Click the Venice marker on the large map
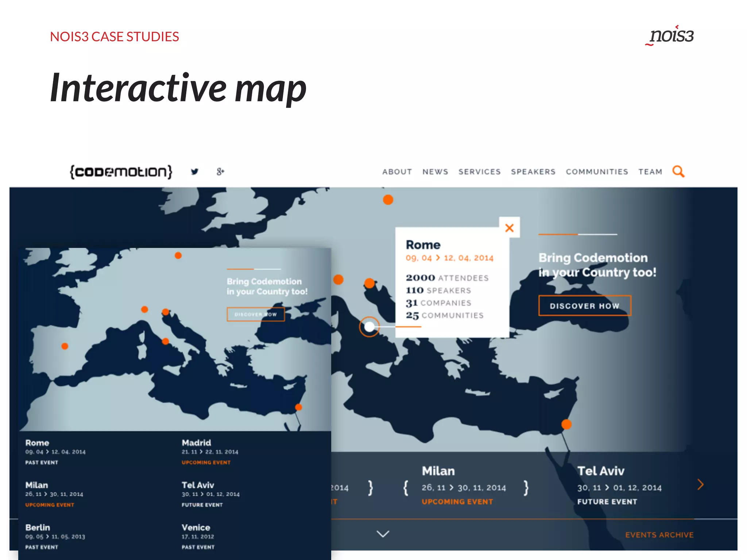Image resolution: width=747 pixels, height=560 pixels. [369, 283]
